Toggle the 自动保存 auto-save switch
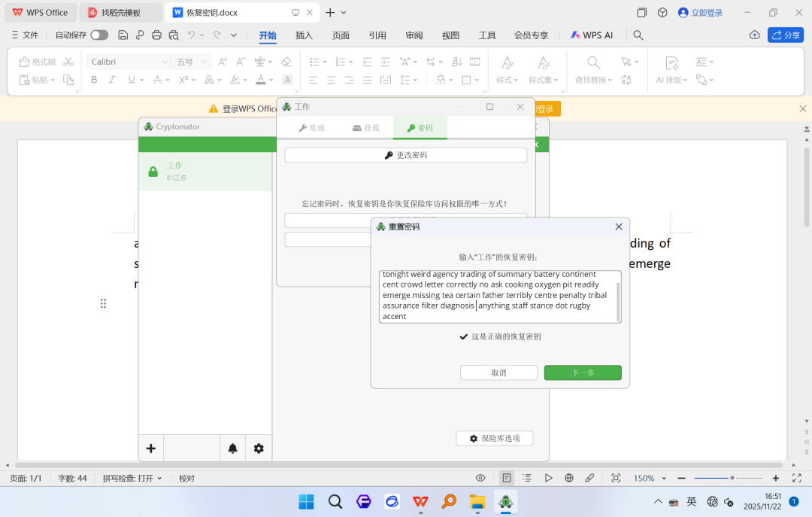Viewport: 812px width, 517px height. (x=99, y=35)
